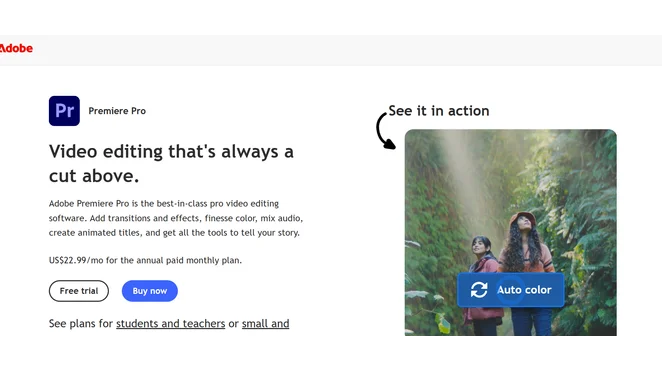Click the US$22.99/mo pricing line
Viewport: 662px width, 372px height.
point(145,260)
